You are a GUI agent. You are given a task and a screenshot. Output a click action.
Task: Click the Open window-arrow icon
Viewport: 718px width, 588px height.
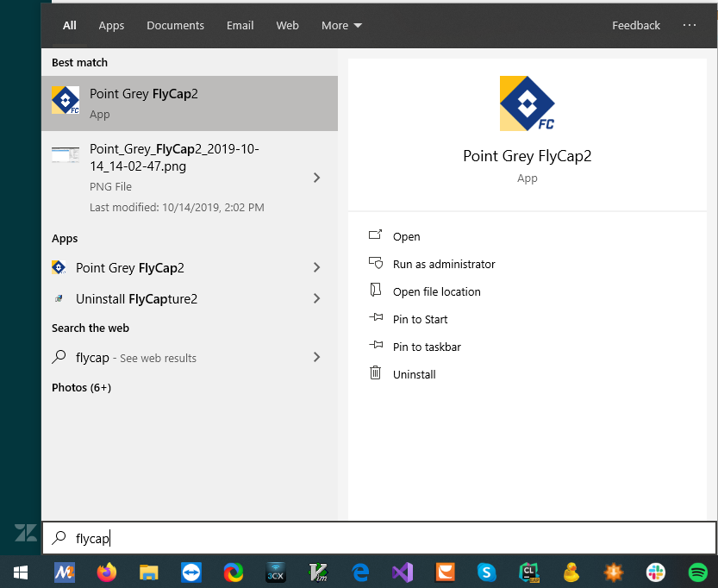[376, 235]
